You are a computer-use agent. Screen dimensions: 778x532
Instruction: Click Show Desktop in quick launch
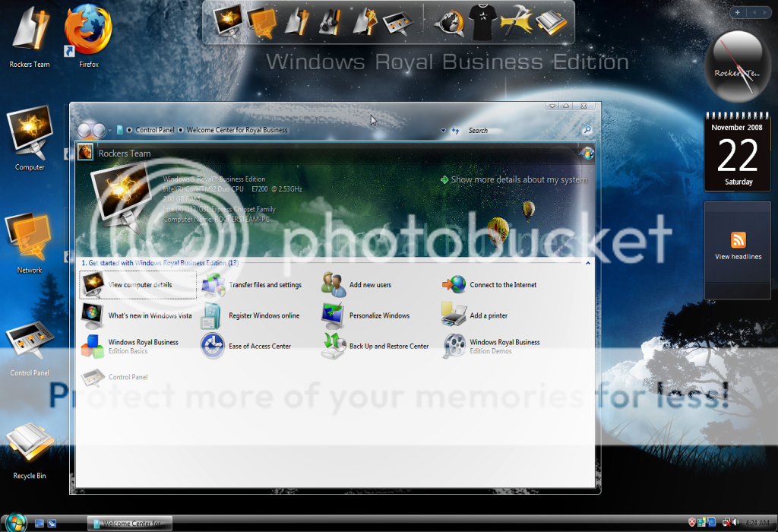click(40, 523)
